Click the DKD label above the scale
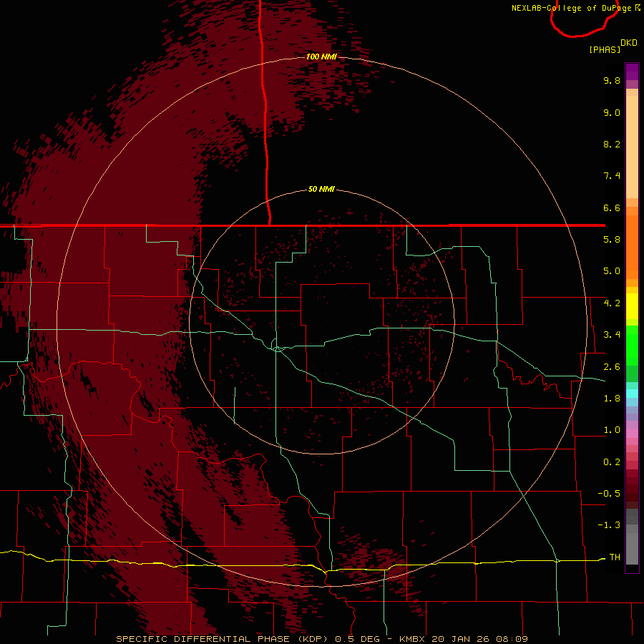Screen dimensions: 644x644 pyautogui.click(x=629, y=43)
